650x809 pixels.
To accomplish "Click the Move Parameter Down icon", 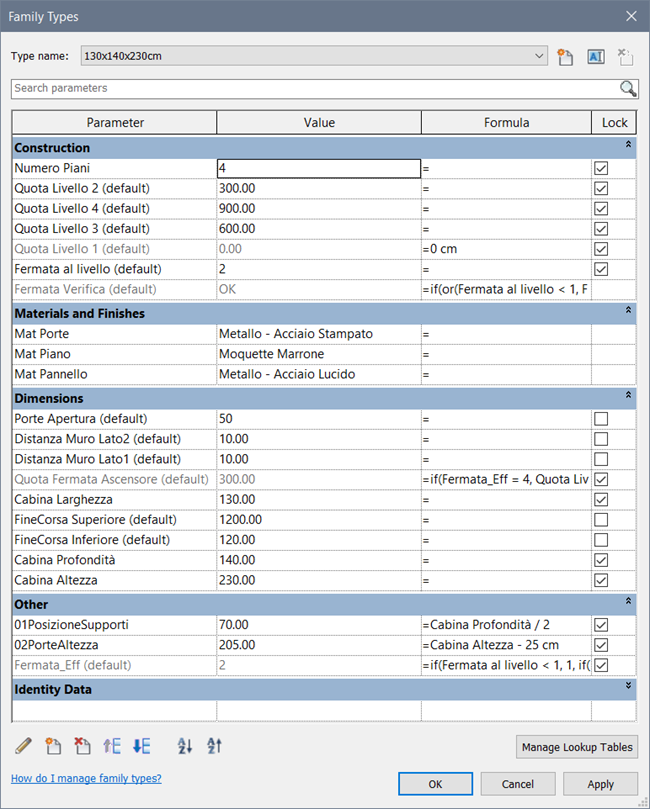I will [141, 746].
